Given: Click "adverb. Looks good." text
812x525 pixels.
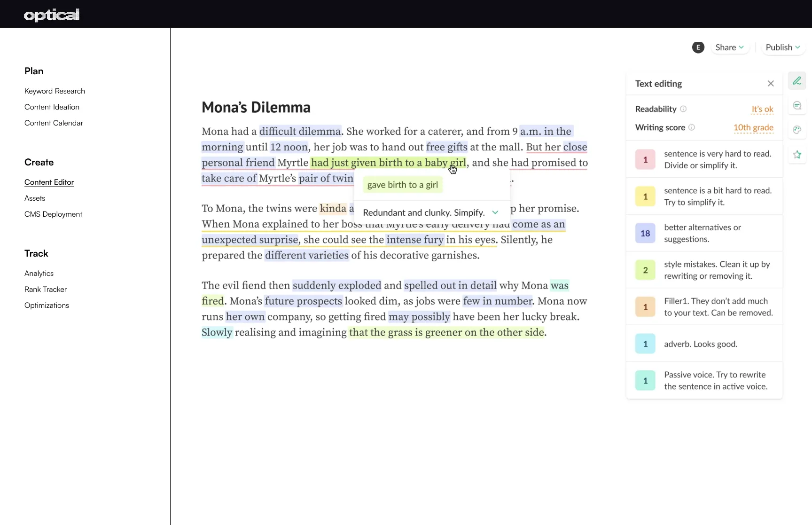Looking at the screenshot, I should pyautogui.click(x=701, y=344).
